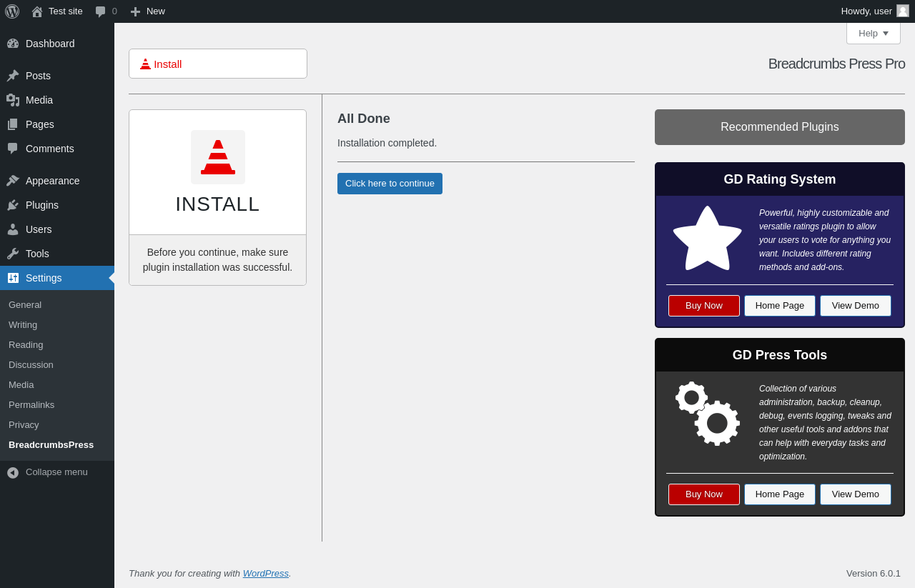Buy Now for GD Press Tools
915x588 pixels.
tap(704, 494)
